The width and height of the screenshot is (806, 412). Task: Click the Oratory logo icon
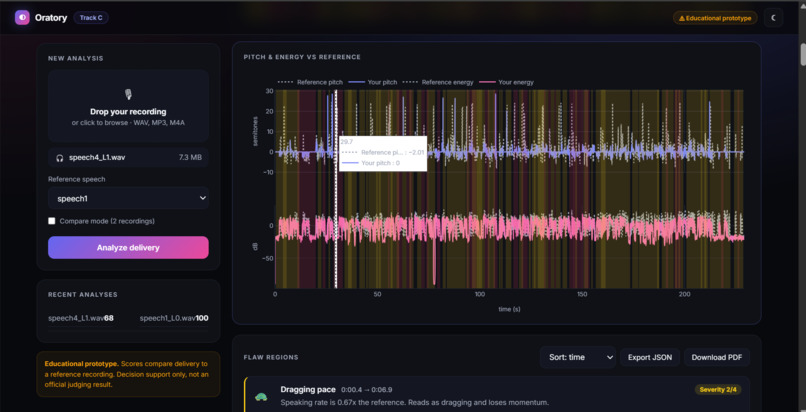coord(22,17)
